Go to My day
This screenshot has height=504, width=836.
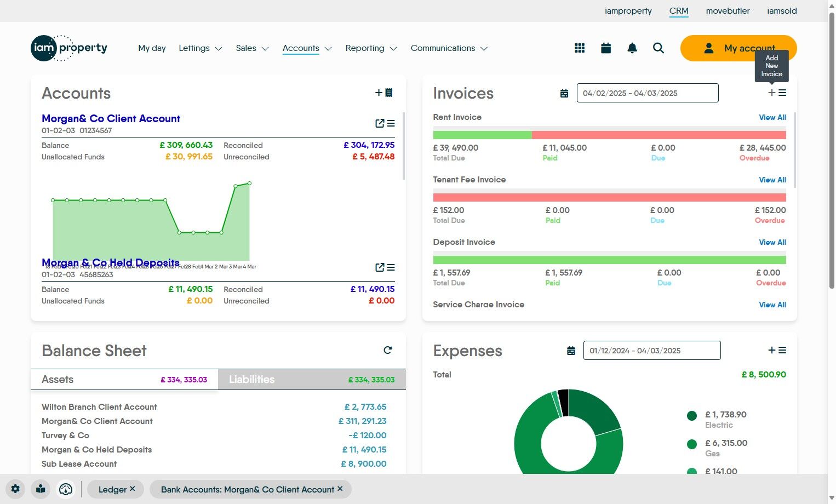tap(152, 48)
